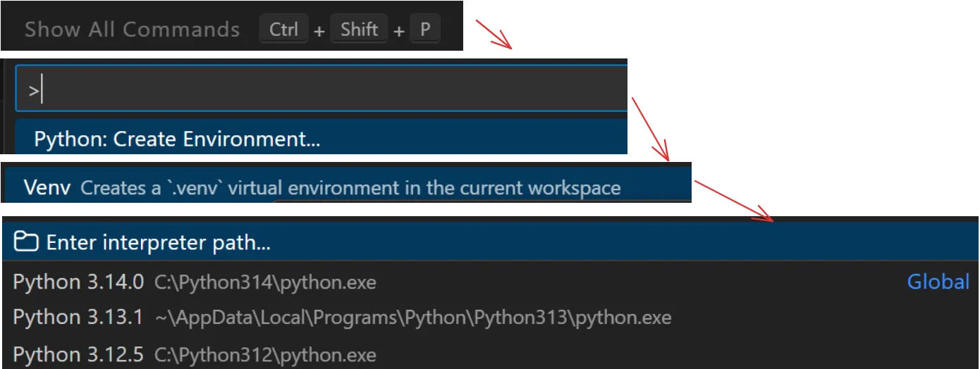This screenshot has width=980, height=369.
Task: Click the AppData Python313 path text
Action: click(412, 318)
